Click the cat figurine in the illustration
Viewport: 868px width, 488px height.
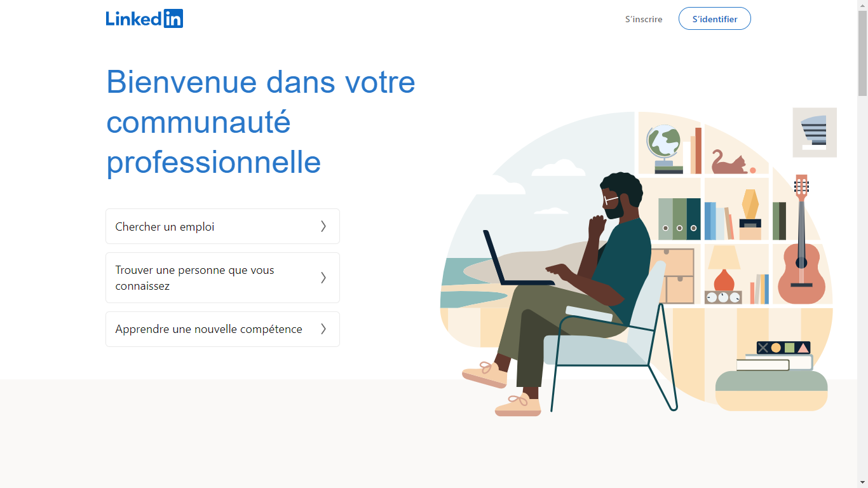729,162
